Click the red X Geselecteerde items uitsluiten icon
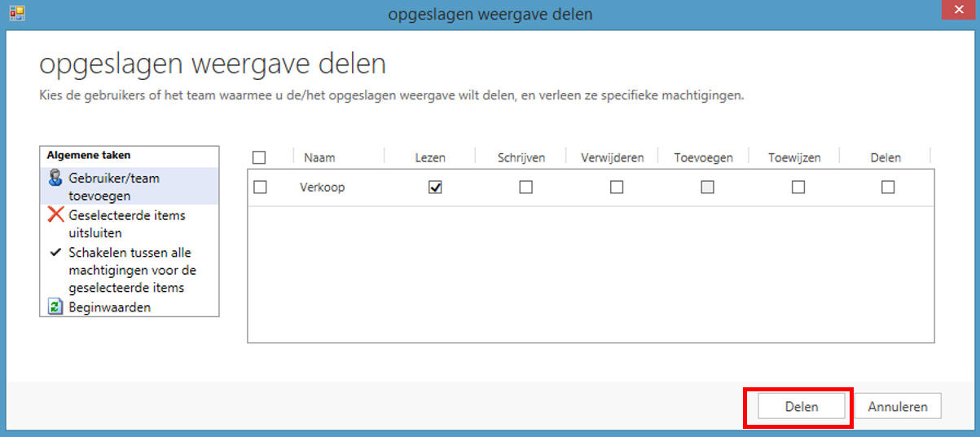Image resolution: width=980 pixels, height=437 pixels. click(55, 216)
